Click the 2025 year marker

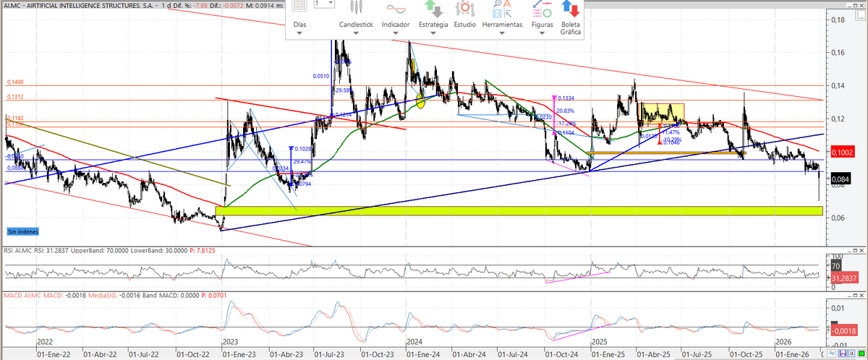click(600, 340)
